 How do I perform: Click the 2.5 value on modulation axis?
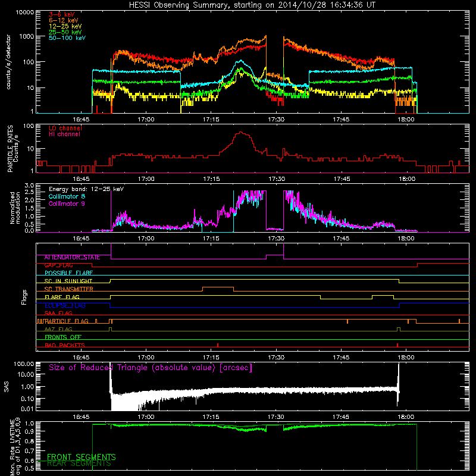pos(29,192)
